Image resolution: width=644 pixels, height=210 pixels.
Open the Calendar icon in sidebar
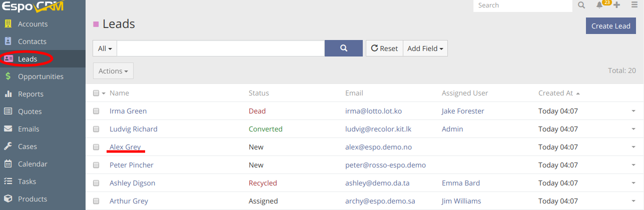point(8,164)
